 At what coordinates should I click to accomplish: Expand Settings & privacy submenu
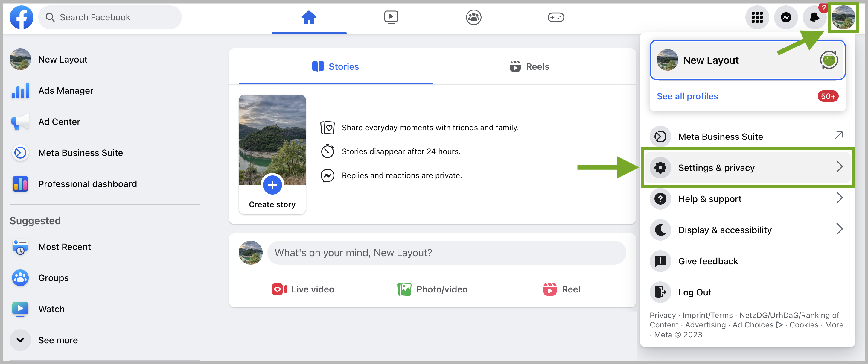(x=747, y=167)
